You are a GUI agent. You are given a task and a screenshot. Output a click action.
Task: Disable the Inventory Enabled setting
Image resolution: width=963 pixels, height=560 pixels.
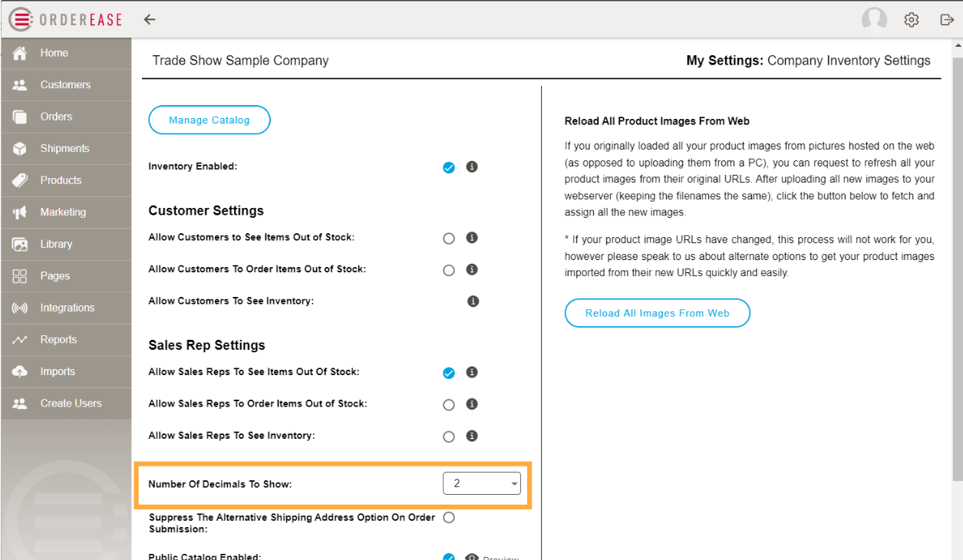(x=449, y=166)
